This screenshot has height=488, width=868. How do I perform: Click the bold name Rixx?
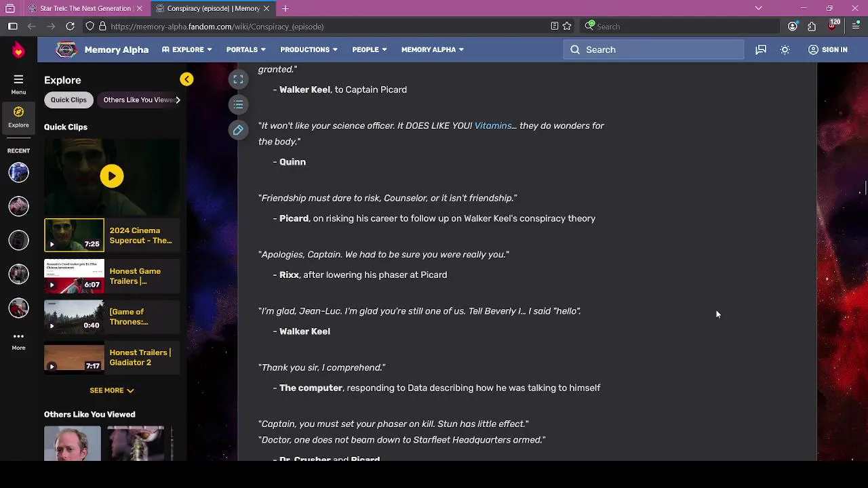coord(289,275)
